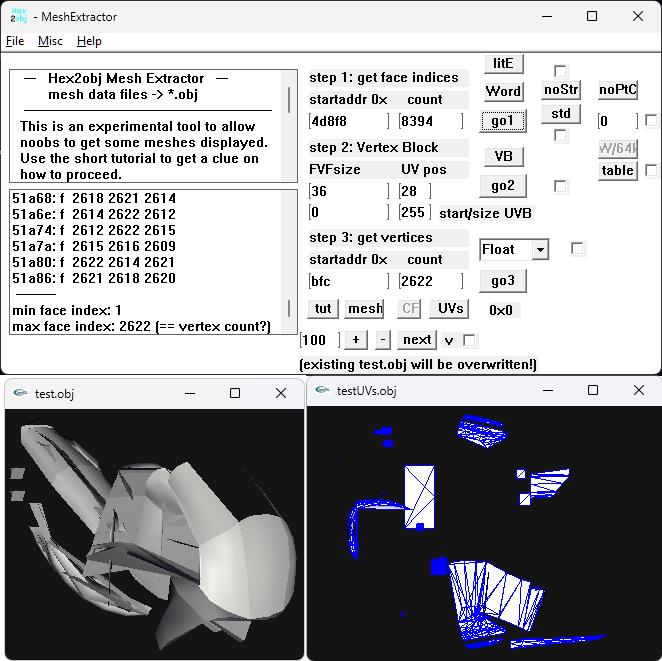Viewport: 662px width, 661px height.
Task: Click the table button
Action: pos(618,171)
